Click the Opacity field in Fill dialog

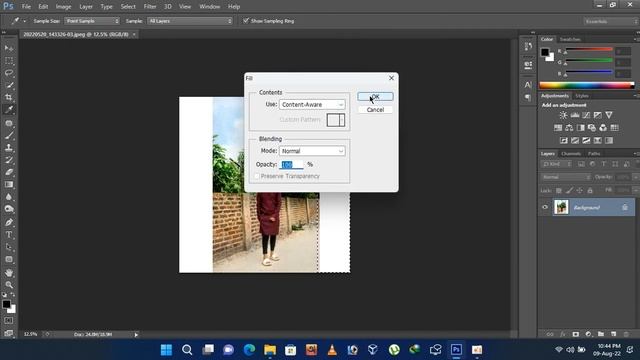tap(291, 164)
